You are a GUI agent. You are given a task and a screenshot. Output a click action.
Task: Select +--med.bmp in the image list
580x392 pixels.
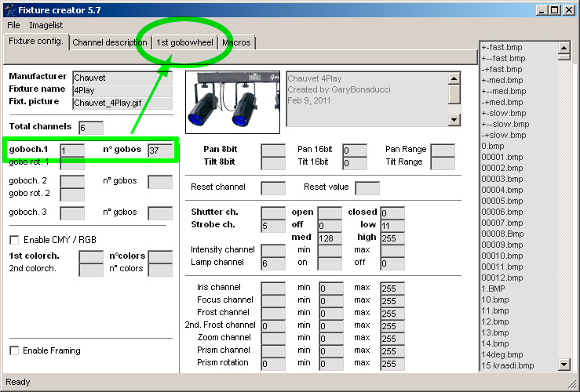click(504, 91)
